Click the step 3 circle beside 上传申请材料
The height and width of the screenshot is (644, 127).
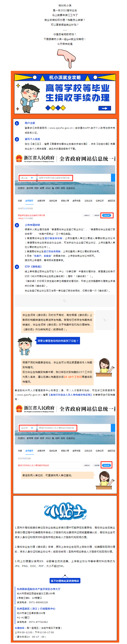(x=17, y=225)
